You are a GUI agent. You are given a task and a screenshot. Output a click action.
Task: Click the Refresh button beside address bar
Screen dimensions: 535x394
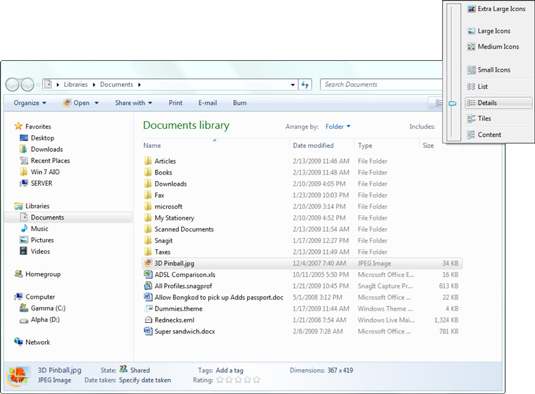(x=305, y=85)
